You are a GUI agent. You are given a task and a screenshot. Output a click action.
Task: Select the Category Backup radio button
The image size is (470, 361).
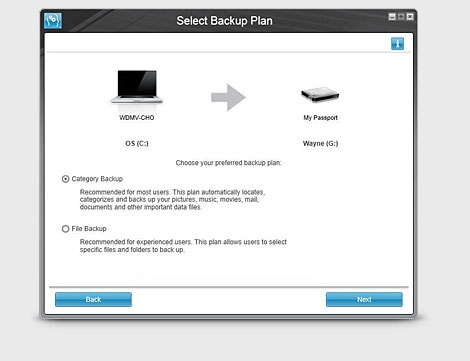pyautogui.click(x=65, y=179)
